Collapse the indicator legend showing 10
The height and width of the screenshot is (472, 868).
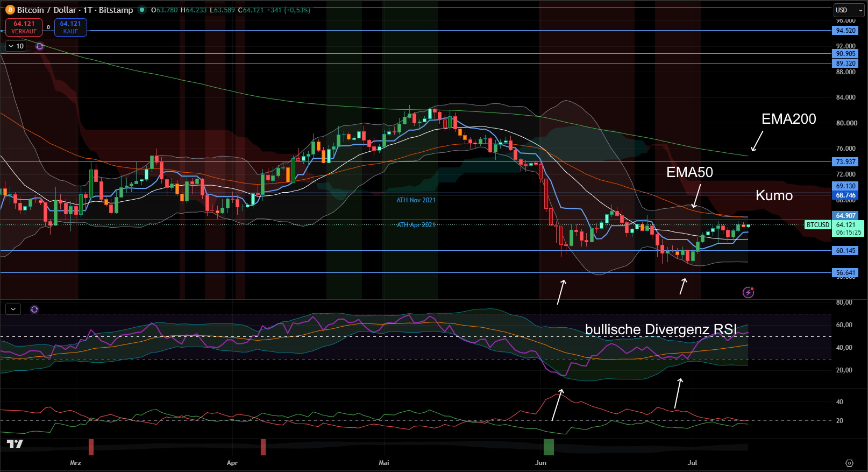click(x=16, y=46)
